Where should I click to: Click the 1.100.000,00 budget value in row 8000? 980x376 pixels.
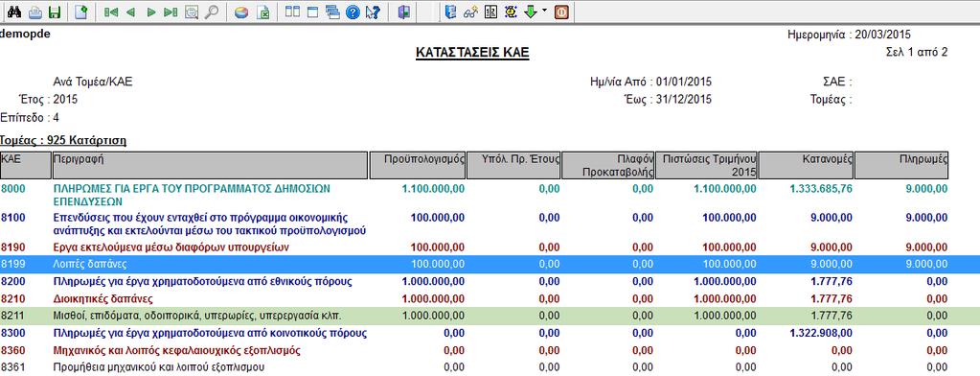coord(433,188)
